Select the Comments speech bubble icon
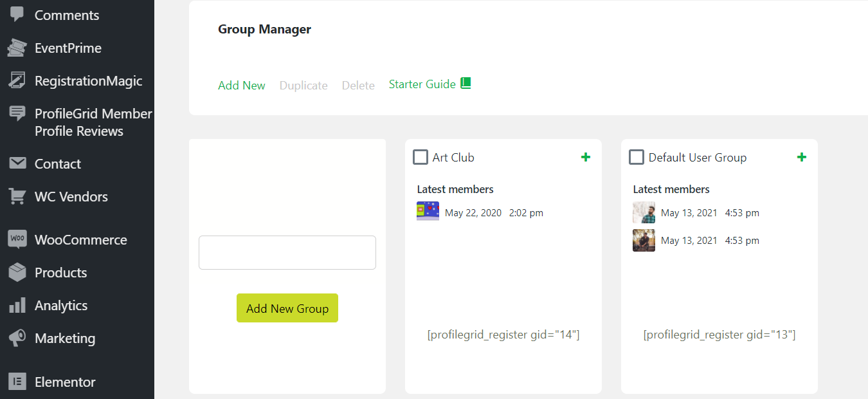This screenshot has width=868, height=399. tap(18, 15)
